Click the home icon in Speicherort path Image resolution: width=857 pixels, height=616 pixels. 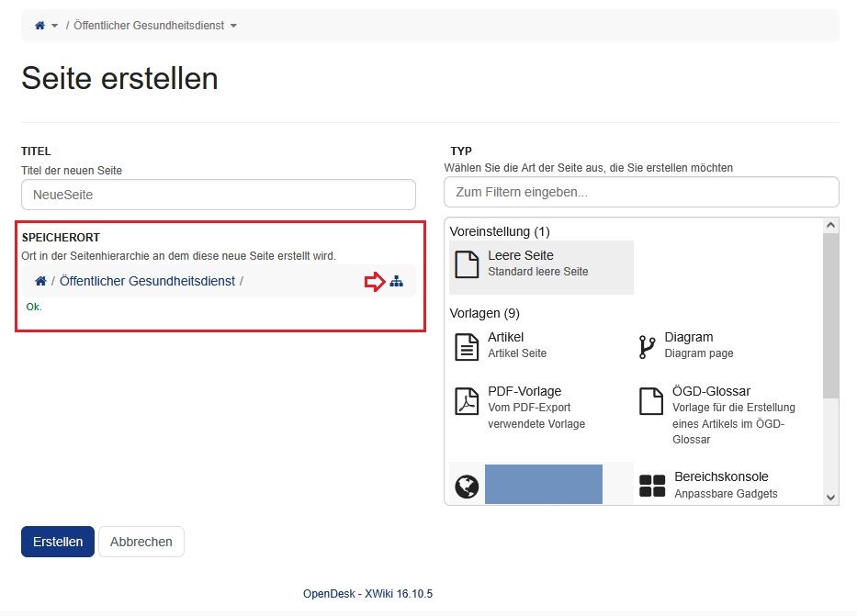[x=40, y=281]
